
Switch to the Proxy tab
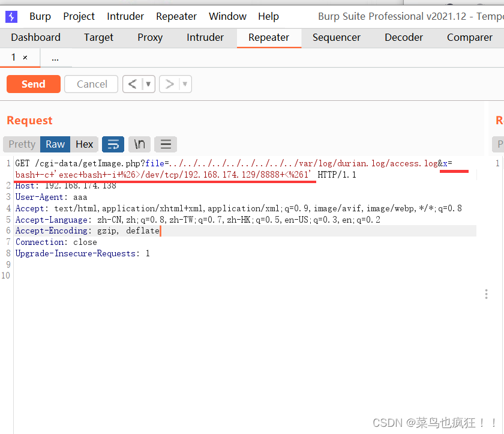pos(150,38)
